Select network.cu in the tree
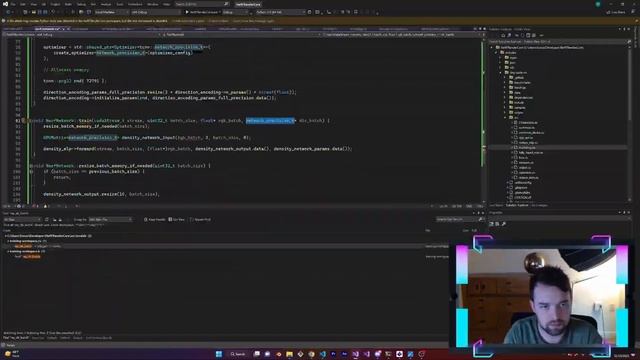 coord(526,162)
